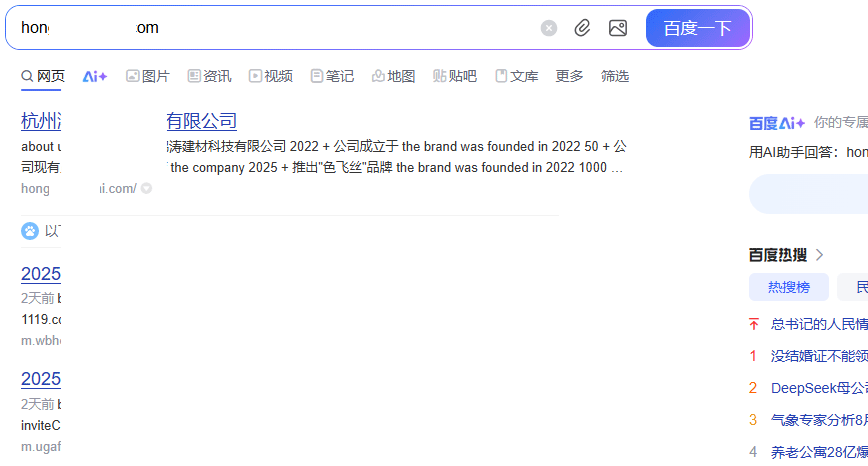Go to the 笔记 notes tab
The height and width of the screenshot is (466, 868).
click(332, 76)
